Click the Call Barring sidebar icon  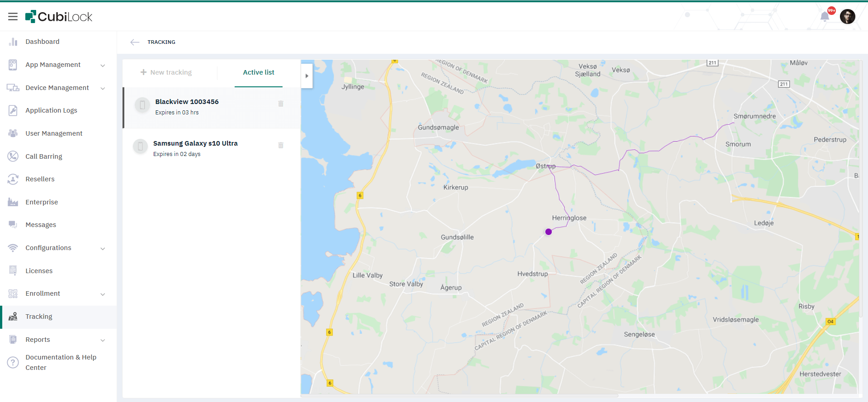[x=13, y=156]
